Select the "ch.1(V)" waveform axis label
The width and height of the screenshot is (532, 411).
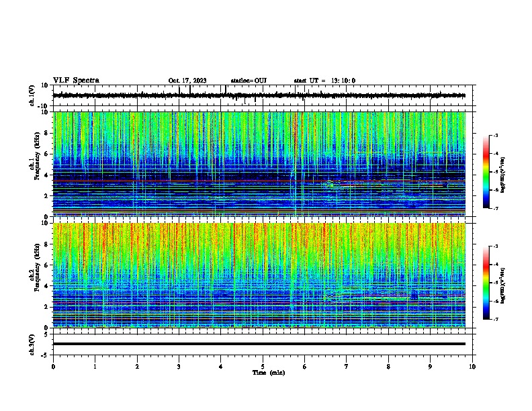coord(32,95)
